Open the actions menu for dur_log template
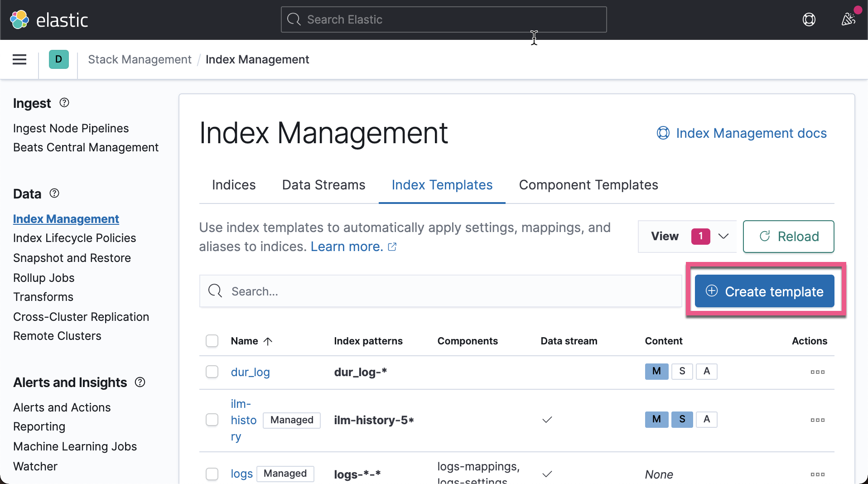 tap(818, 372)
